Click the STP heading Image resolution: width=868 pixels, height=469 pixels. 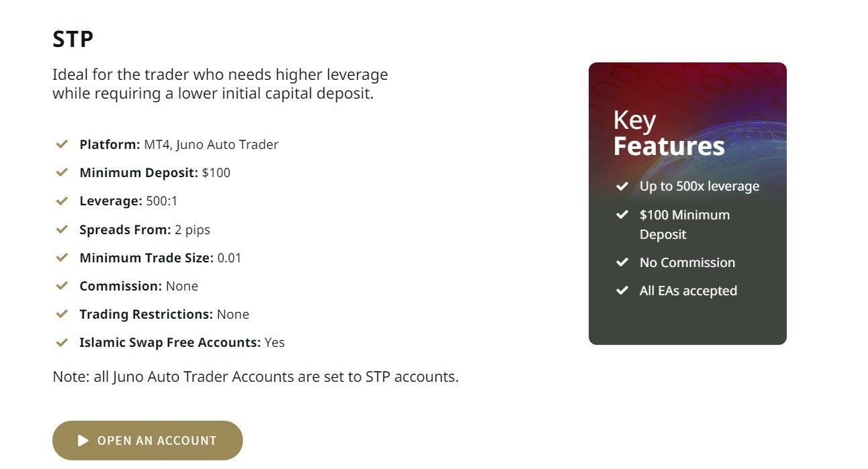pyautogui.click(x=73, y=39)
